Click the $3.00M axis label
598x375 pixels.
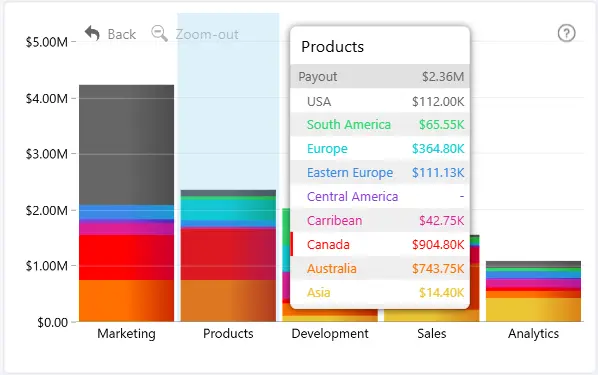[x=47, y=154]
